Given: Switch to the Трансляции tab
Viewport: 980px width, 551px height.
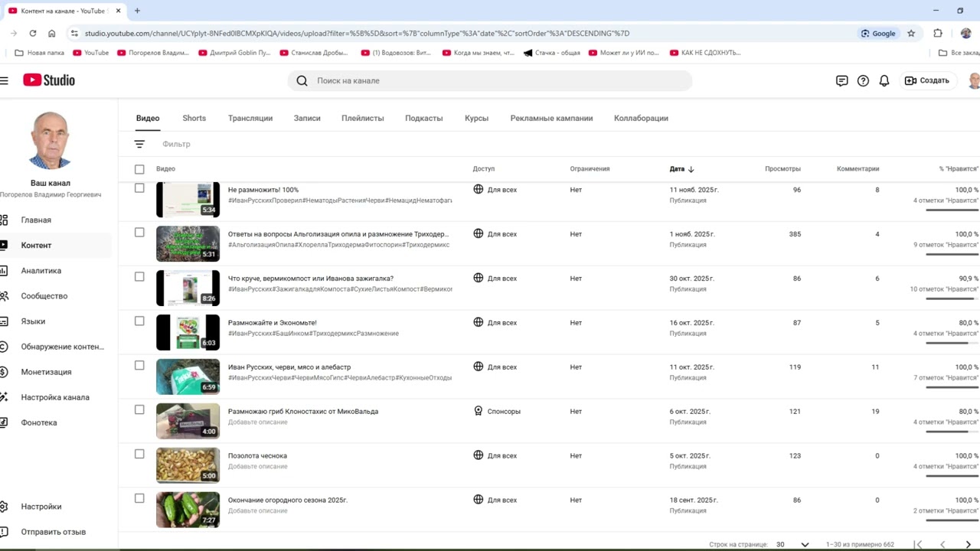Looking at the screenshot, I should [250, 119].
